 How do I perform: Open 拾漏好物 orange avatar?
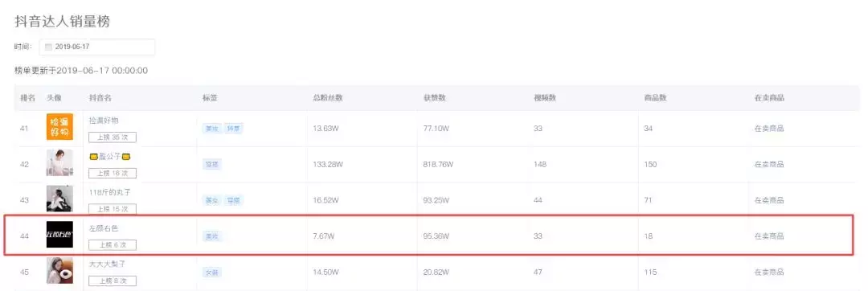point(59,127)
